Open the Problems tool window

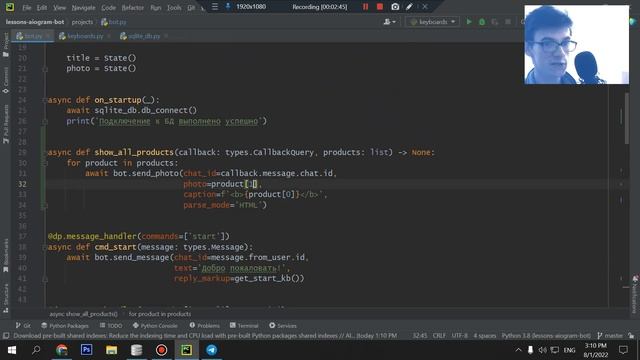(x=205, y=326)
